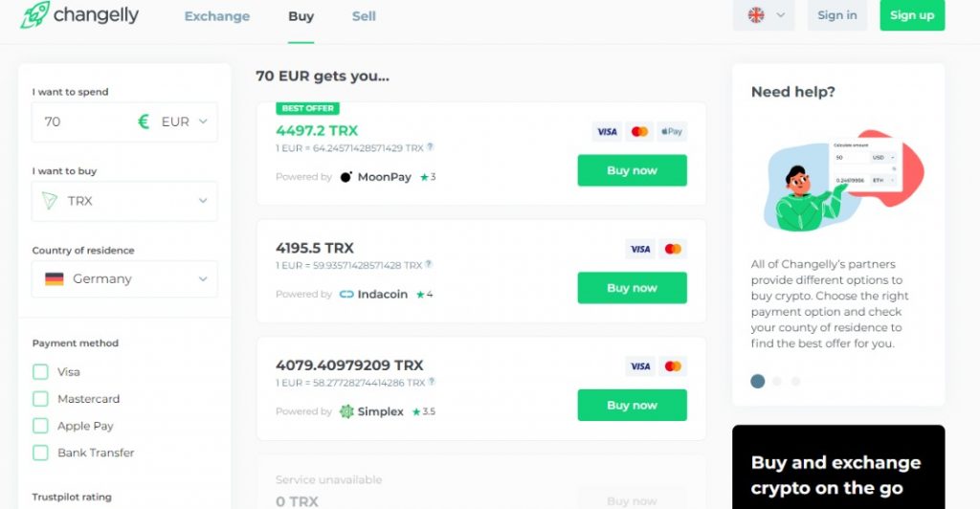Image resolution: width=980 pixels, height=509 pixels.
Task: Click the Apple Pay icon on MoonPay offer
Action: tap(673, 131)
